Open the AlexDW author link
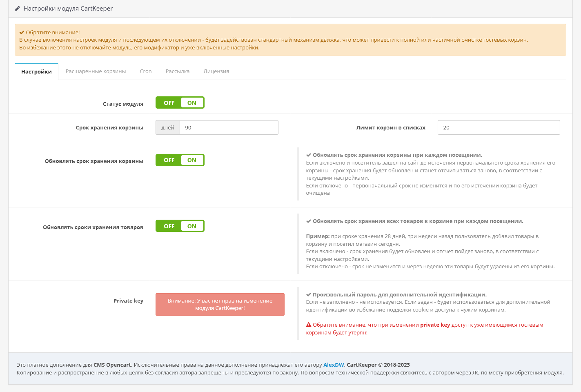The width and height of the screenshot is (581, 392). coord(334,365)
